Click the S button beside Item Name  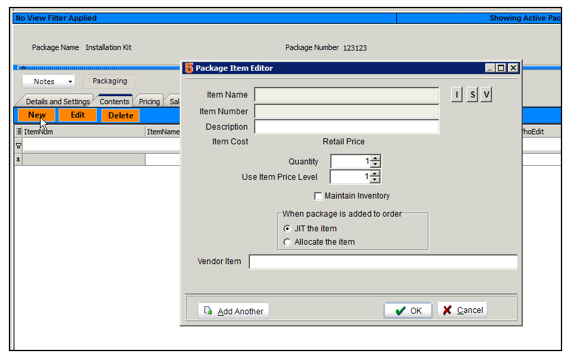tap(472, 95)
